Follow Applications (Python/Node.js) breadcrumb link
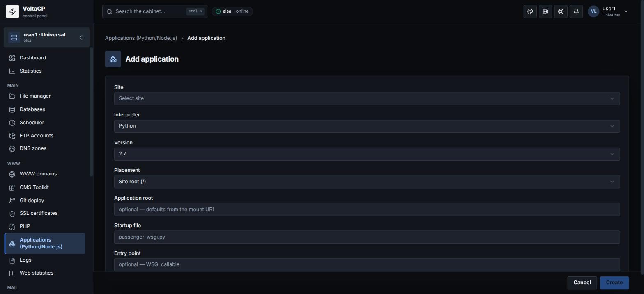 click(x=141, y=38)
